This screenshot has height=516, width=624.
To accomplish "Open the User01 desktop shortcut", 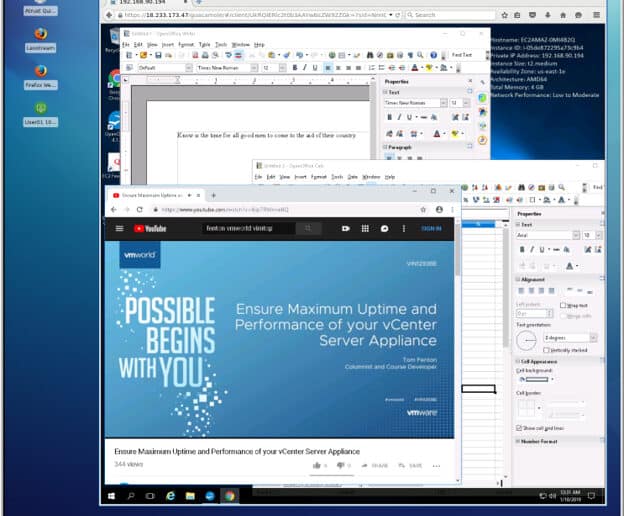I will click(41, 114).
